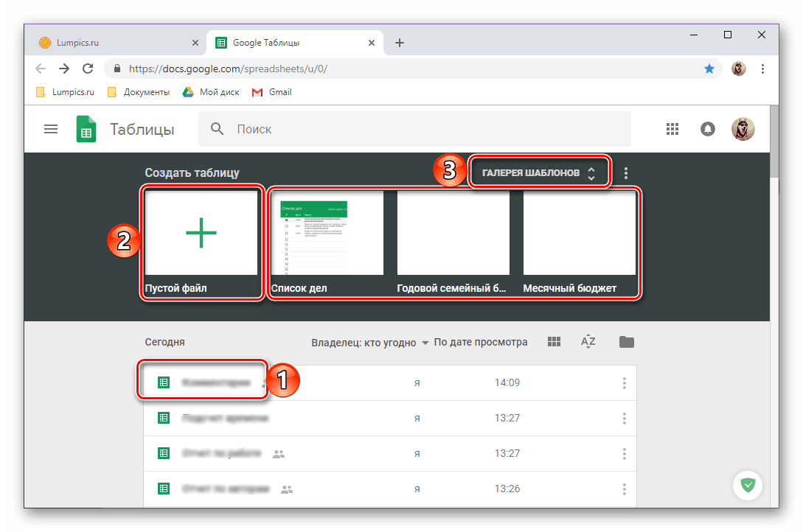The image size is (803, 532).
Task: Switch to grid view
Action: [x=554, y=342]
